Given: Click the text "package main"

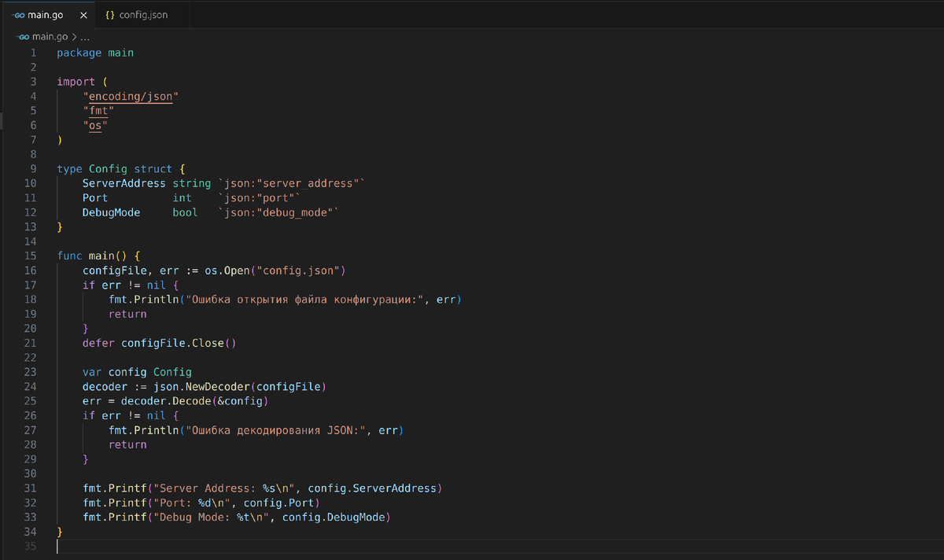Looking at the screenshot, I should 95,53.
